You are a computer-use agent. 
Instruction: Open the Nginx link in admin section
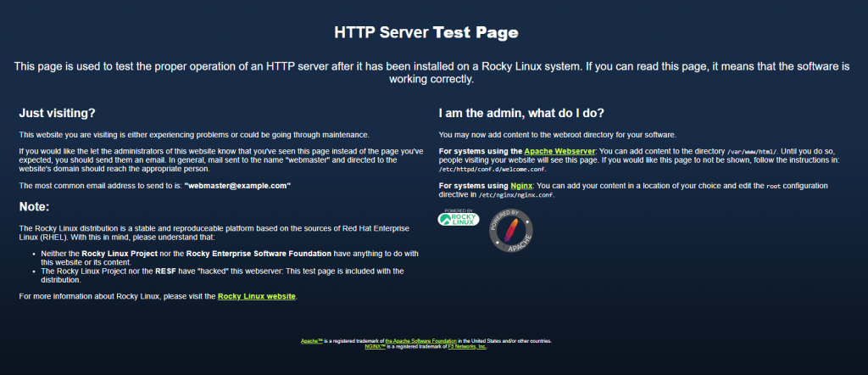tap(521, 186)
